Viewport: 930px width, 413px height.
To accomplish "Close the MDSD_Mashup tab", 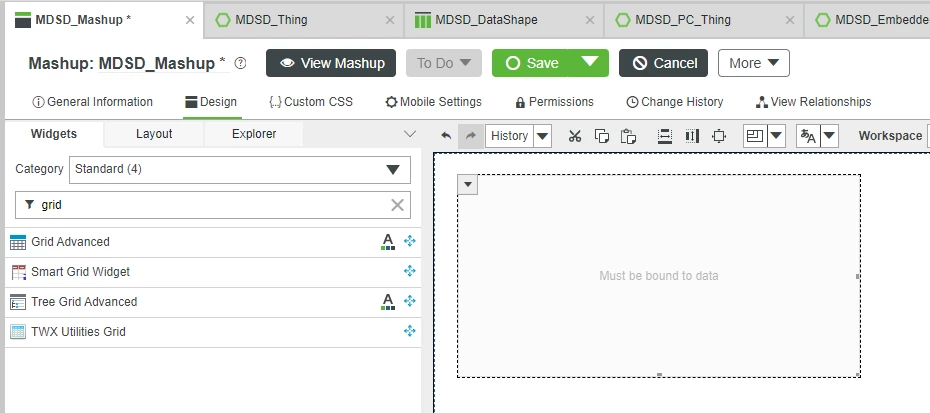I will point(190,20).
